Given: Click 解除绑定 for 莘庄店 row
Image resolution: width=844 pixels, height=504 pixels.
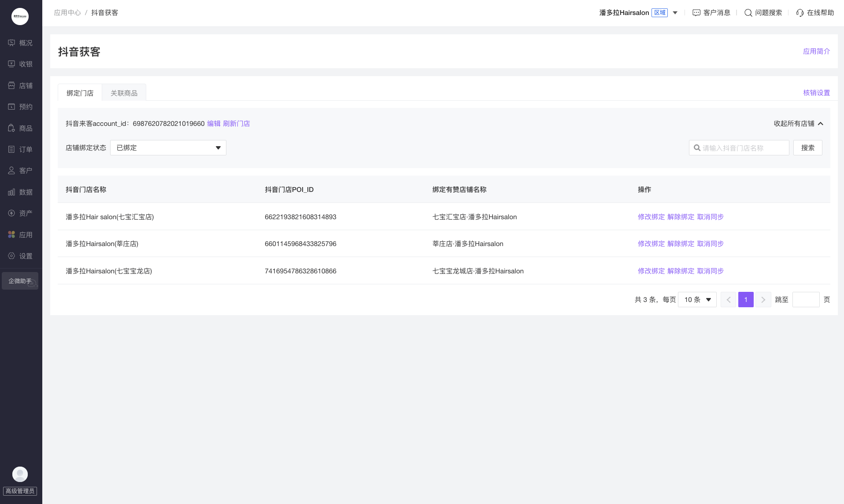Looking at the screenshot, I should point(681,244).
